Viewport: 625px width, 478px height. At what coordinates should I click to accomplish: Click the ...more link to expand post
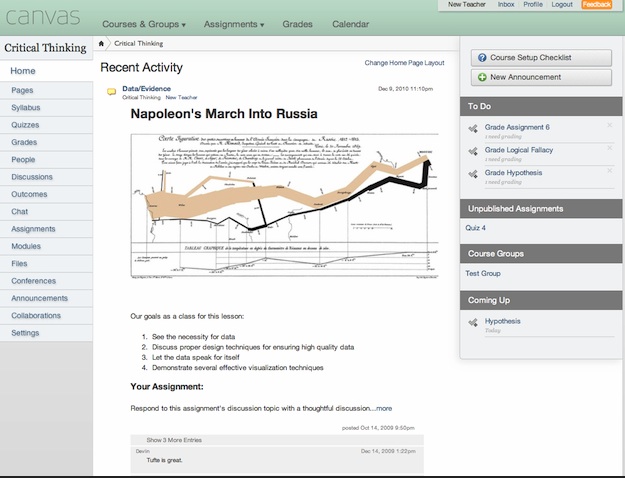[x=381, y=409]
